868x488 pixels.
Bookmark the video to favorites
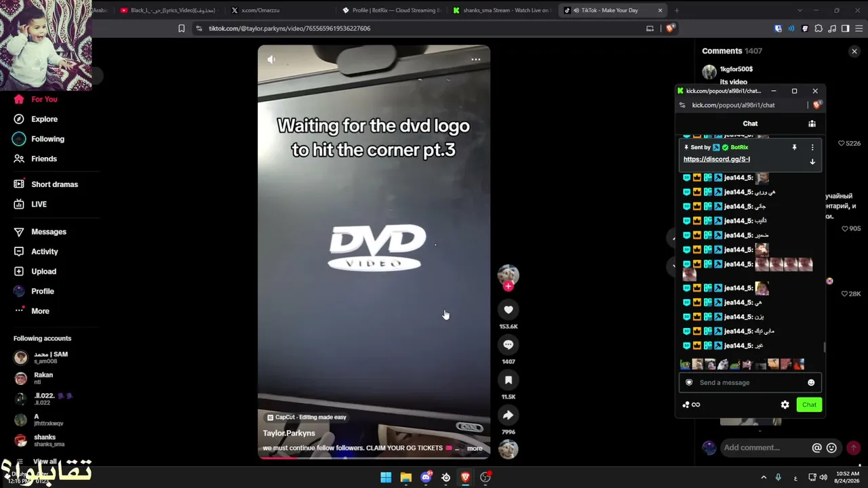509,380
